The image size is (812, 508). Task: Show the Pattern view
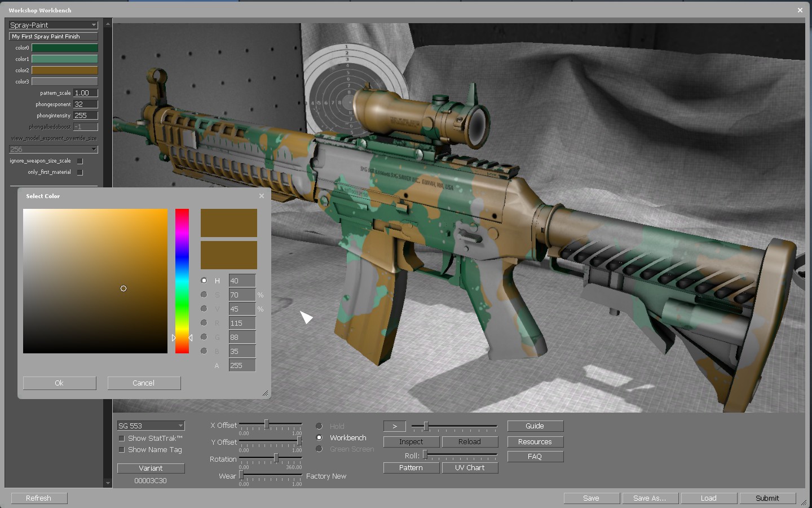[x=411, y=468]
